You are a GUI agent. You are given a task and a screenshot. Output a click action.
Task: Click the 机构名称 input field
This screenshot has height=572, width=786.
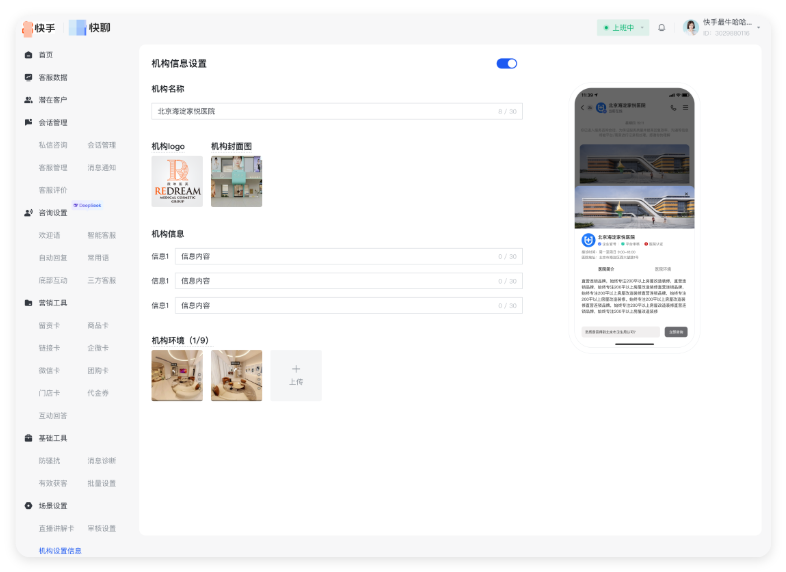pos(337,111)
